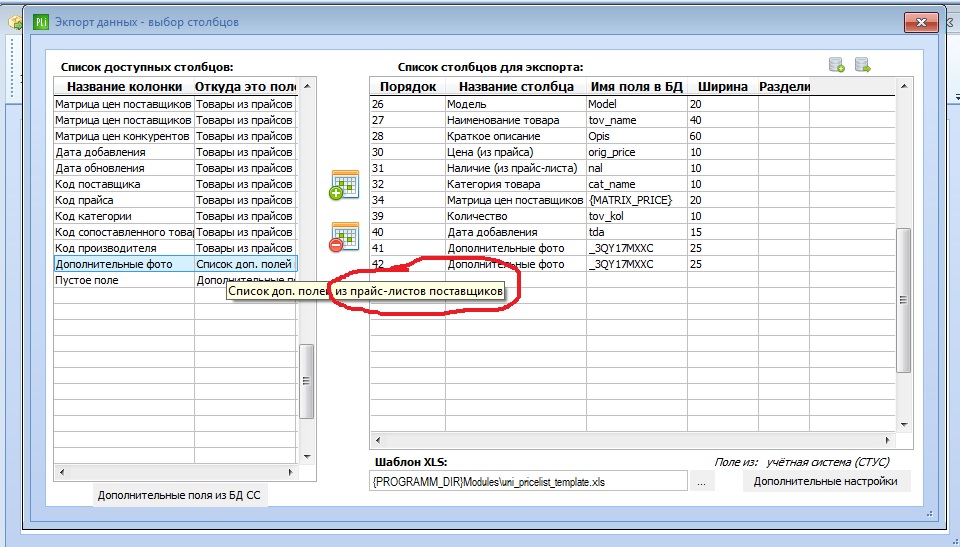Browse for XLS template with ellipsis button
This screenshot has height=547, width=960.
(x=701, y=482)
